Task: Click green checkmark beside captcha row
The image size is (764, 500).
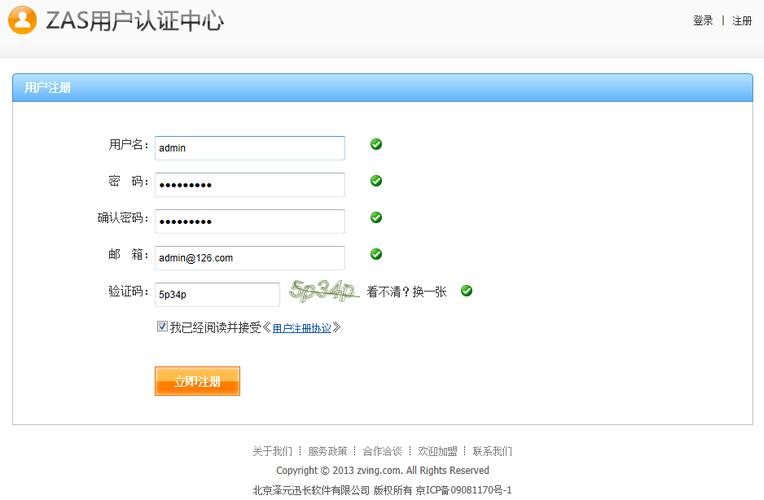Action: [466, 291]
